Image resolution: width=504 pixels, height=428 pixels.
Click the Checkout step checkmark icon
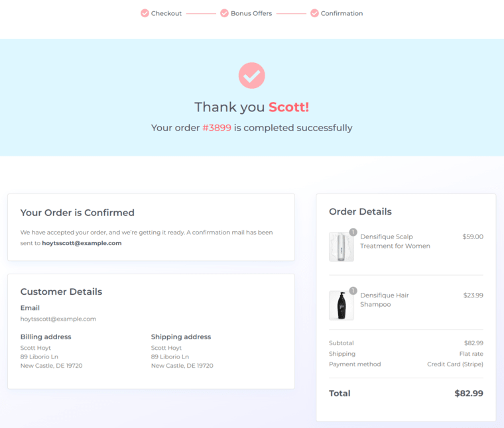click(x=145, y=13)
